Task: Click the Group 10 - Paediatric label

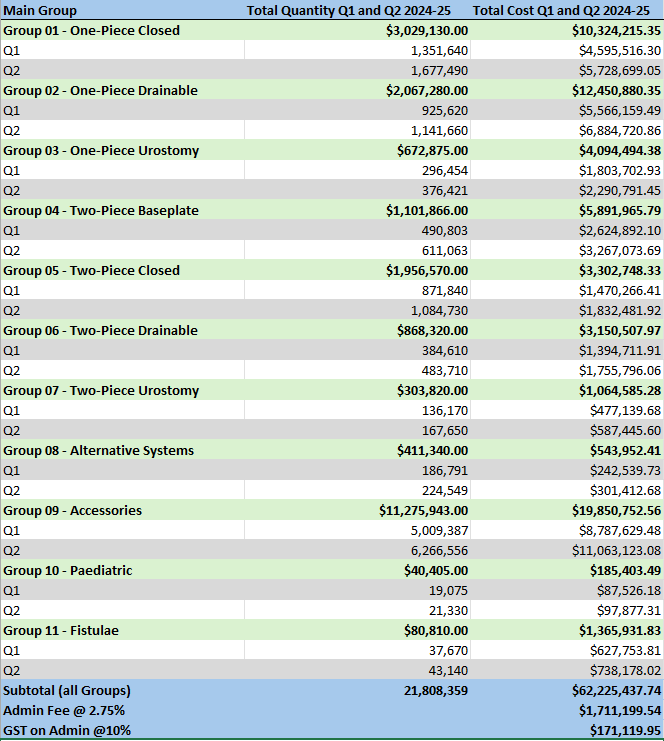Action: (x=68, y=570)
